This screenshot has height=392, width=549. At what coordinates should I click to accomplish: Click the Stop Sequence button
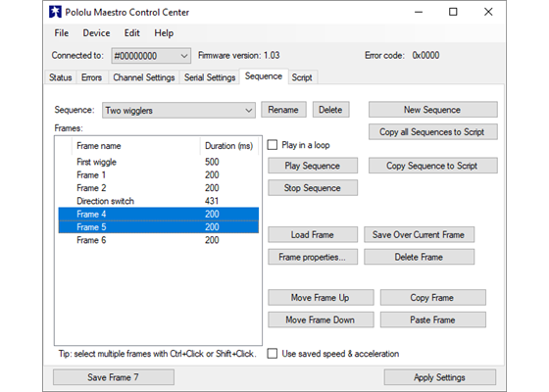pos(313,188)
